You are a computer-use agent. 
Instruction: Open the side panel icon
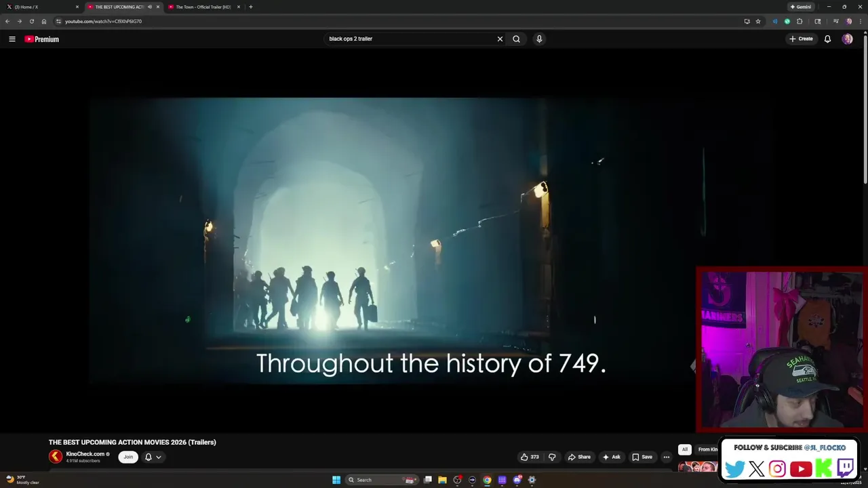818,21
